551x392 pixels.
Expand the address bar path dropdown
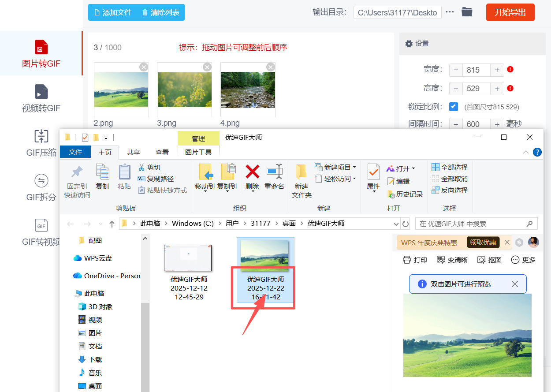coord(396,223)
